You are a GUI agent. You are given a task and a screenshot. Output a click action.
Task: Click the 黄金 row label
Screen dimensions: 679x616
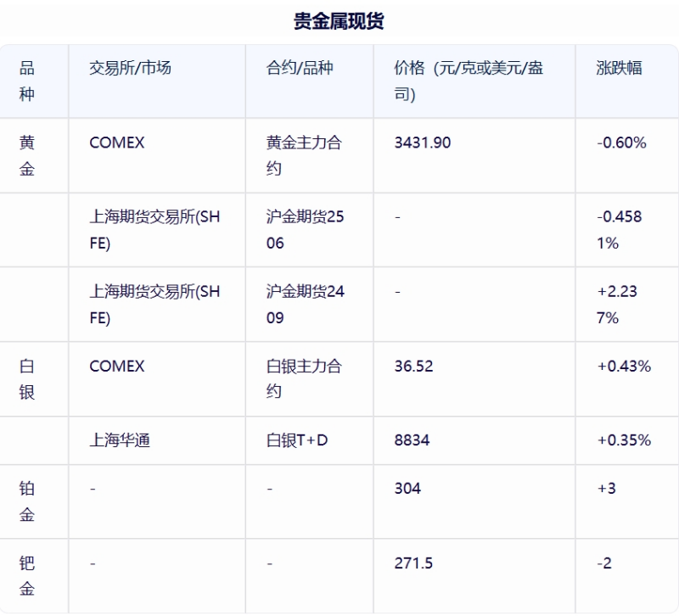(27, 155)
